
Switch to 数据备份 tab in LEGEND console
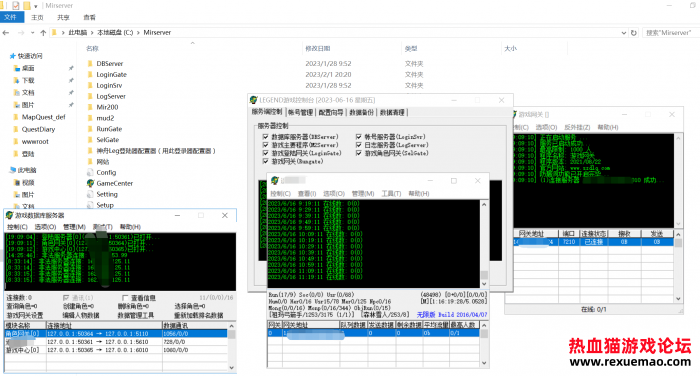click(361, 113)
